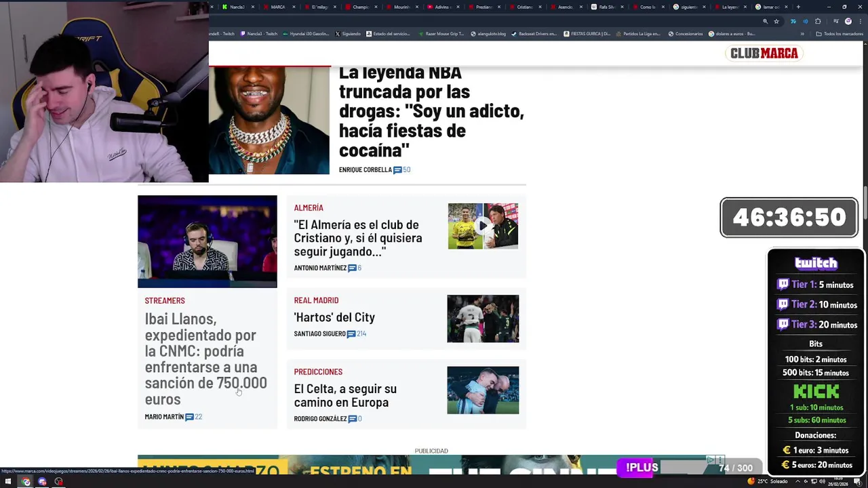The height and width of the screenshot is (488, 868).
Task: Open comments (50) on the NBA article
Action: [x=402, y=169]
